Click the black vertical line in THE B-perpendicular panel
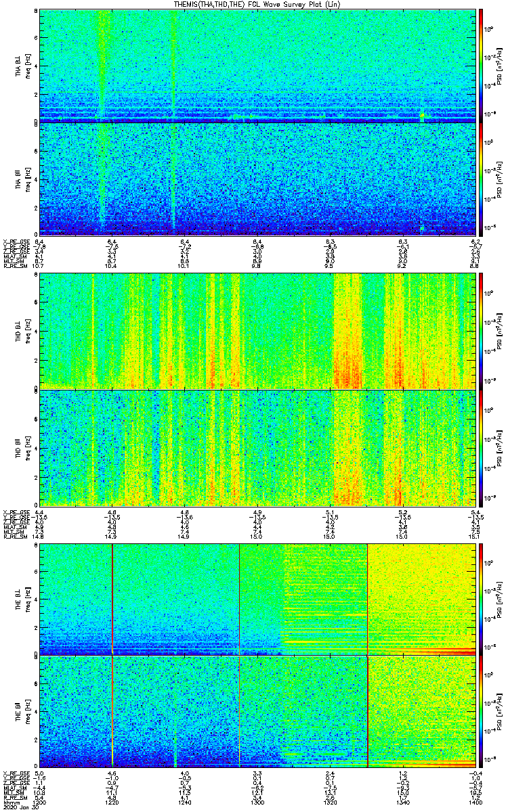The height and width of the screenshot is (812, 508). point(240,599)
